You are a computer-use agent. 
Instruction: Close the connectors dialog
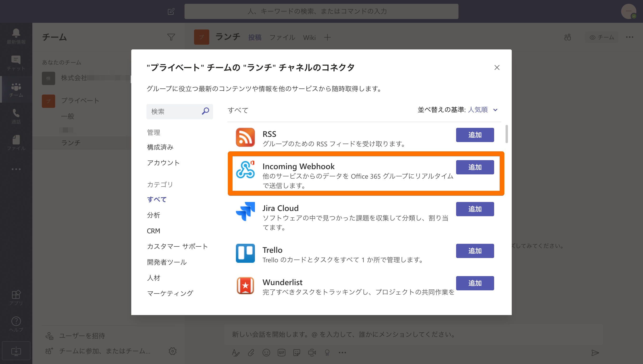coord(497,67)
